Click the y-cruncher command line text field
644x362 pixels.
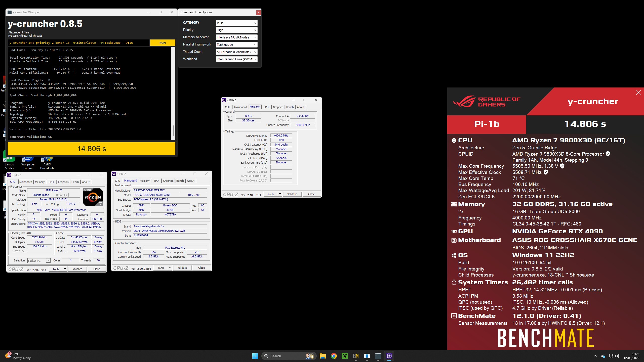point(78,43)
